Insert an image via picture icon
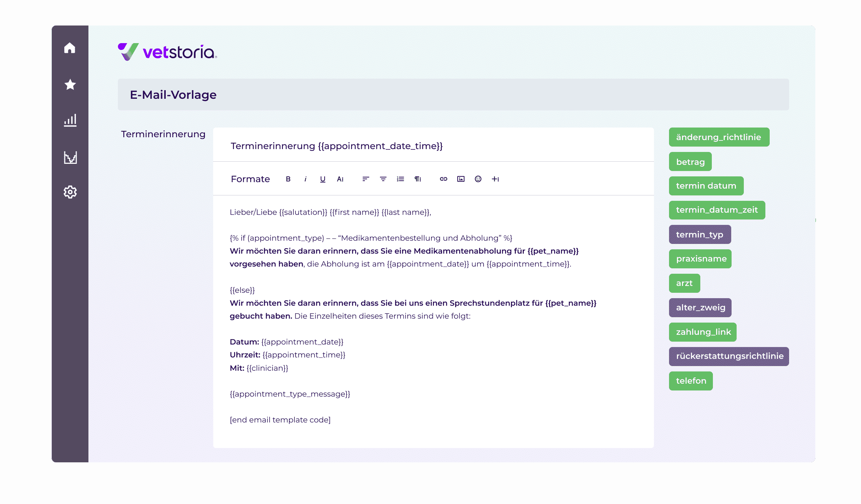This screenshot has width=861, height=504. (x=461, y=179)
